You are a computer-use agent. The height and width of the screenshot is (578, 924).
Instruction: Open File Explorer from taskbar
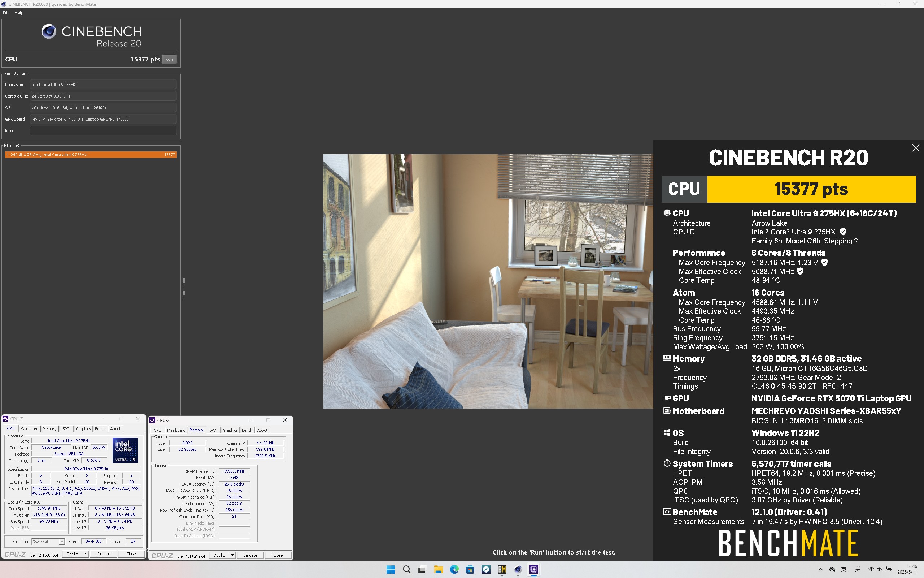point(438,570)
